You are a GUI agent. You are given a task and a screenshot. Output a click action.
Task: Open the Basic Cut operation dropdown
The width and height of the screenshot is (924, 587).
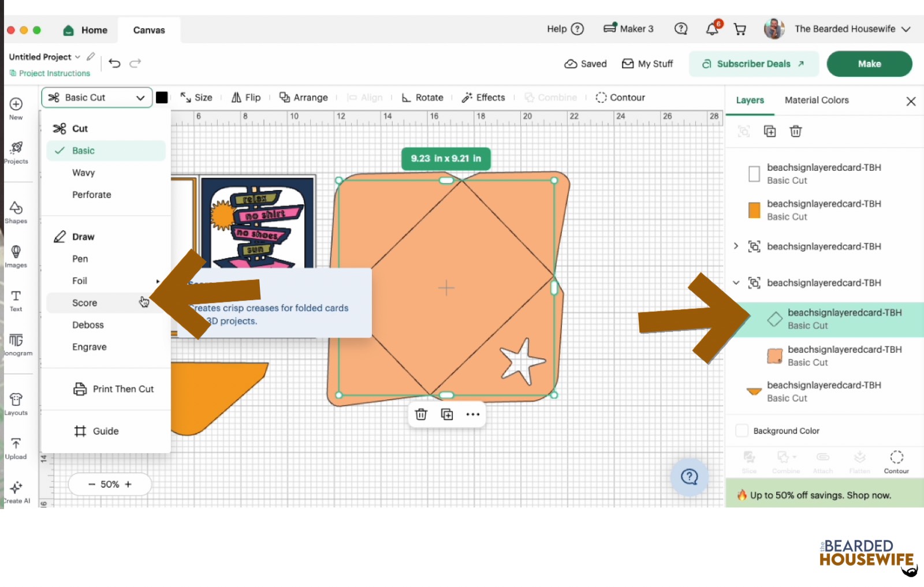tap(96, 98)
